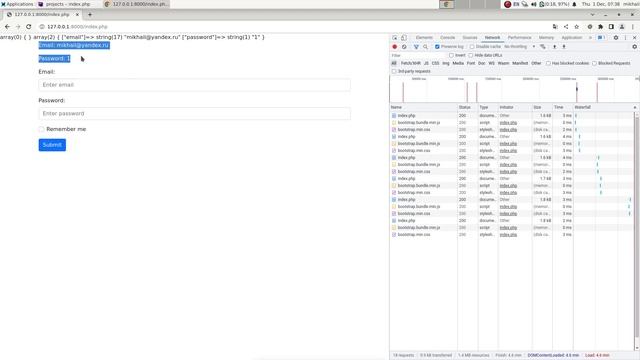The width and height of the screenshot is (640, 360).
Task: Click the browser forward arrow
Action: coord(18,27)
